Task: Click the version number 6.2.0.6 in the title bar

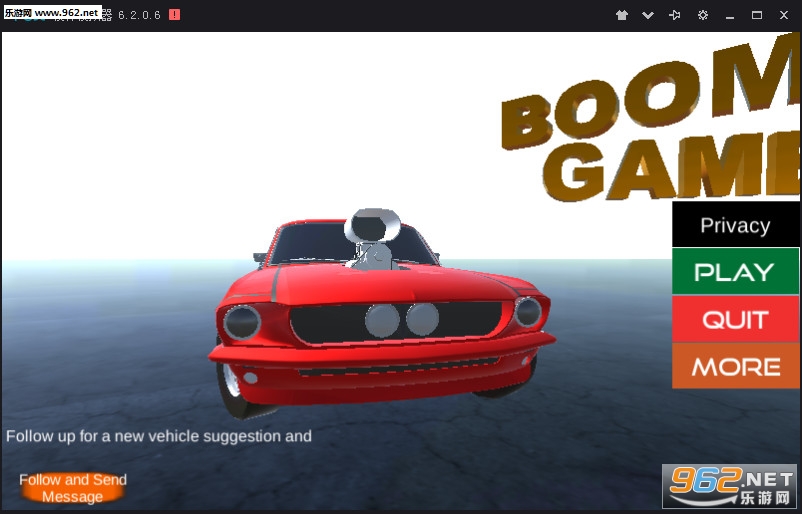Action: coord(139,15)
